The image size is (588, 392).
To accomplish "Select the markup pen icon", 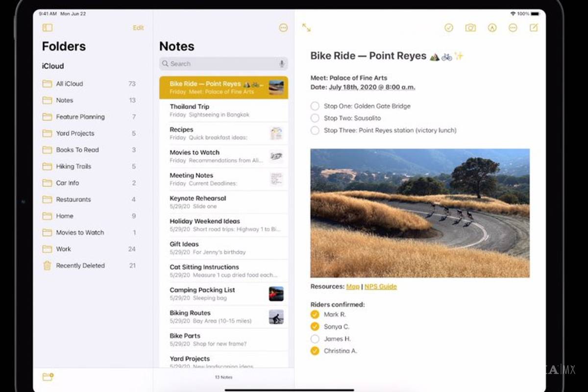I will (x=492, y=28).
